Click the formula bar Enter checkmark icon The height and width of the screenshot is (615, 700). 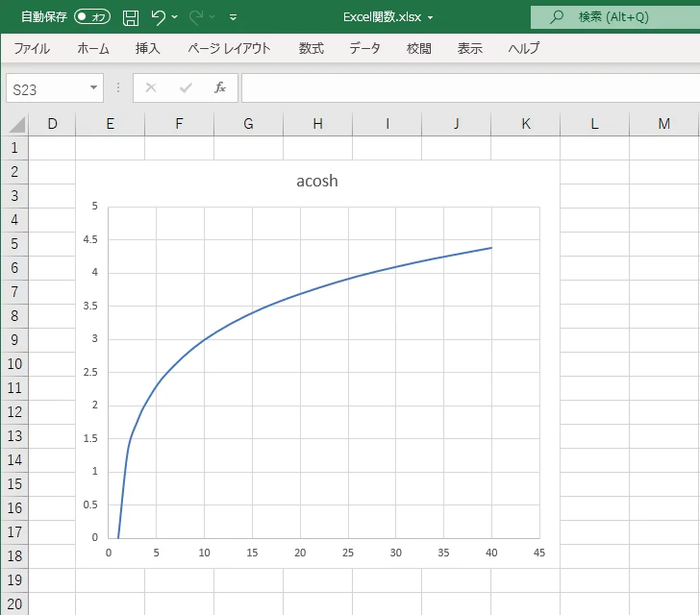[x=186, y=87]
